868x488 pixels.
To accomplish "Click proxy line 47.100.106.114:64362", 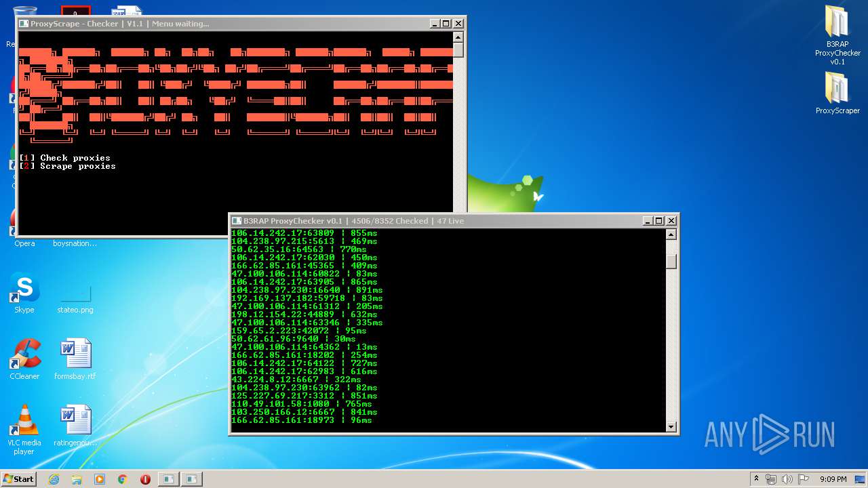I will [304, 347].
